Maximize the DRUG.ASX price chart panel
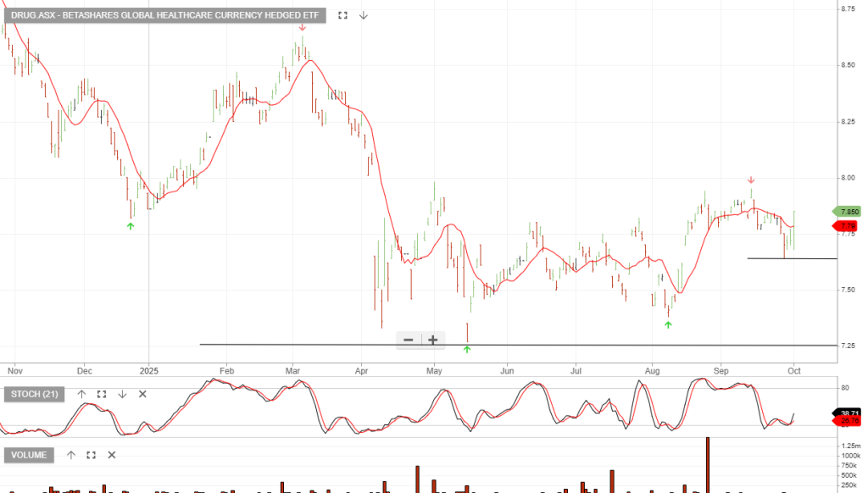The image size is (868, 493). 343,15
